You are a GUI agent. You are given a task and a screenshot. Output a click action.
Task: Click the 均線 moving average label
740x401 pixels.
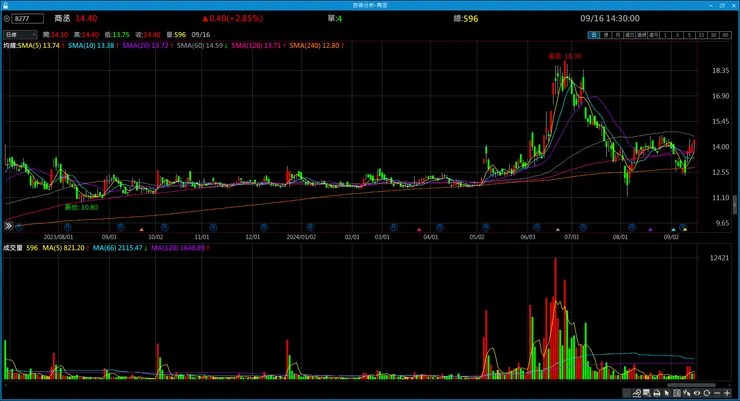[10, 45]
